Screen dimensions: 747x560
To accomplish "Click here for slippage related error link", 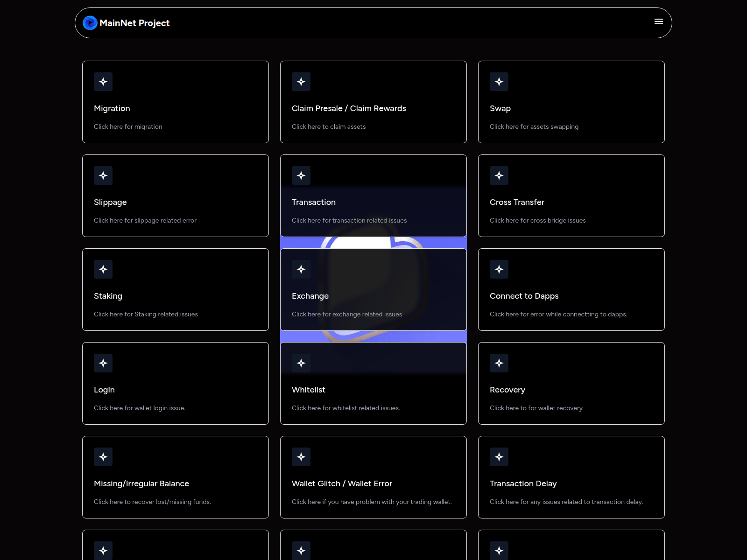I will pyautogui.click(x=145, y=220).
